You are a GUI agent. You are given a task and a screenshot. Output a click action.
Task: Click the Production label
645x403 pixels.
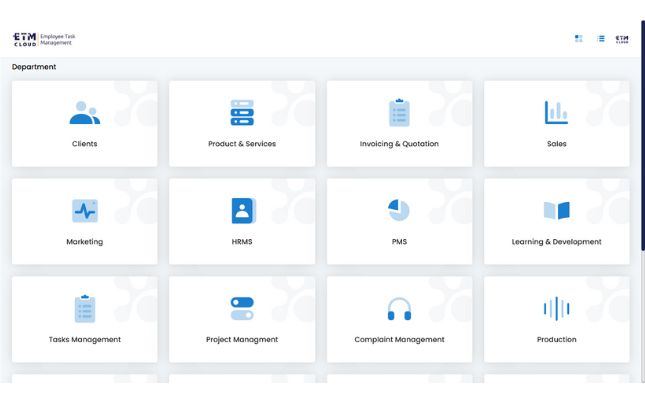(x=557, y=340)
